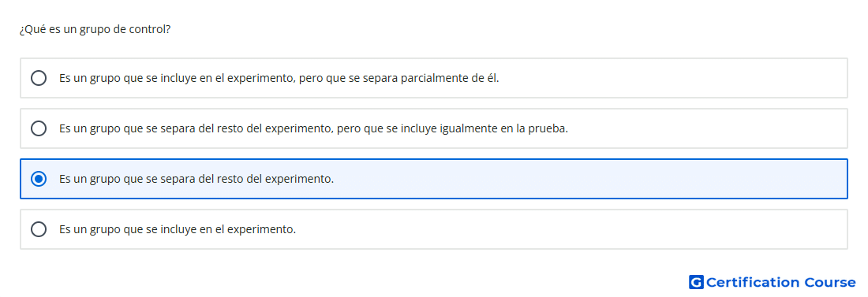Click answer text ending 'separa parcialmente de él.'
The image size is (868, 297).
pos(279,78)
